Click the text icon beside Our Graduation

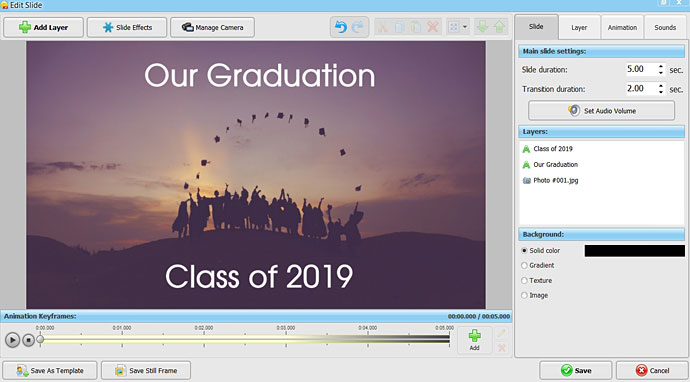pos(526,165)
